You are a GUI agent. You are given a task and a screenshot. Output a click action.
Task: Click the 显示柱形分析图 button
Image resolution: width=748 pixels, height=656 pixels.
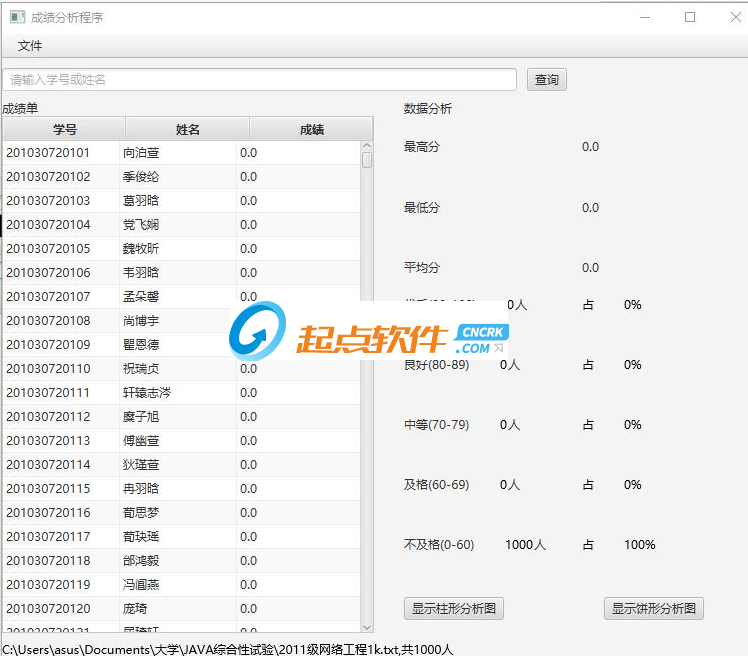(453, 608)
